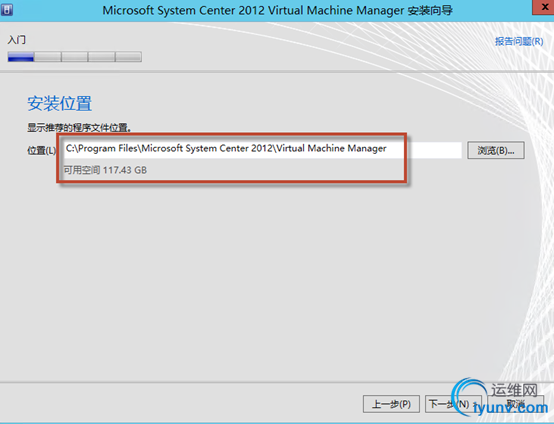Click the wizard step progress bar
Viewport: 554px width, 424px height.
tap(75, 57)
